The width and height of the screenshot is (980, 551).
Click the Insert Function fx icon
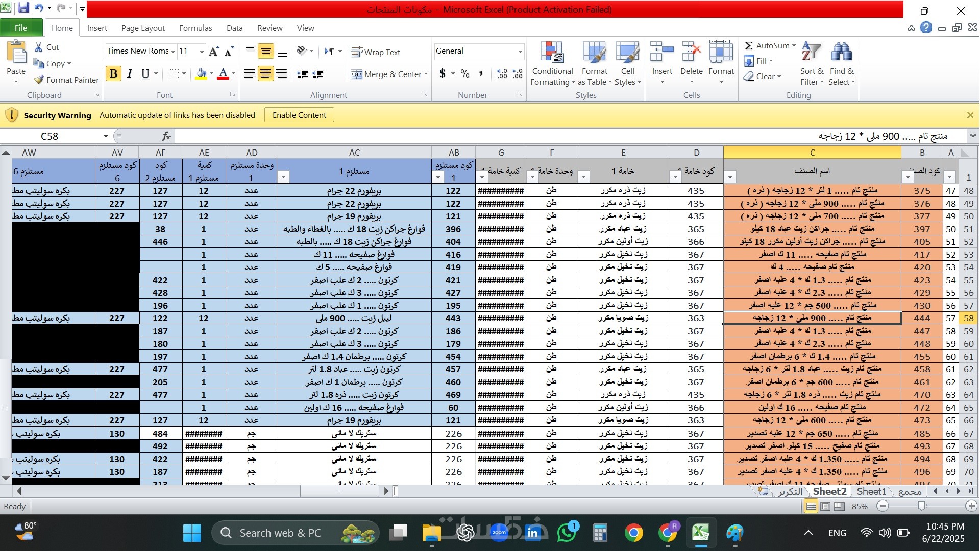pyautogui.click(x=166, y=136)
